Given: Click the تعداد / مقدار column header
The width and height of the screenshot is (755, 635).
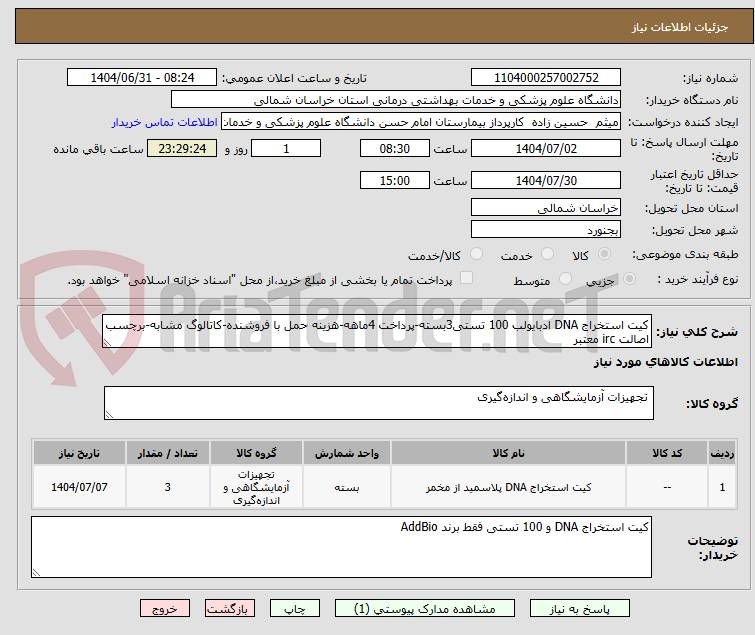Looking at the screenshot, I should click(x=168, y=453).
